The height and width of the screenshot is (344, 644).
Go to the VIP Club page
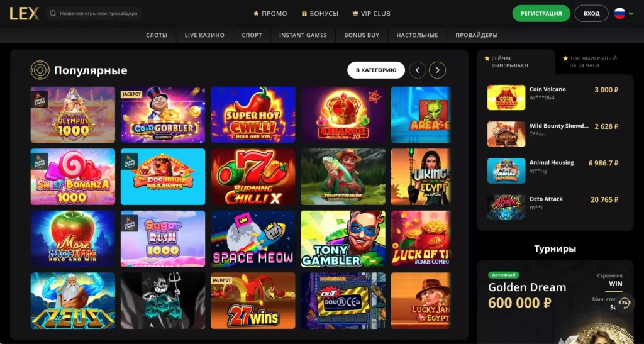(371, 14)
